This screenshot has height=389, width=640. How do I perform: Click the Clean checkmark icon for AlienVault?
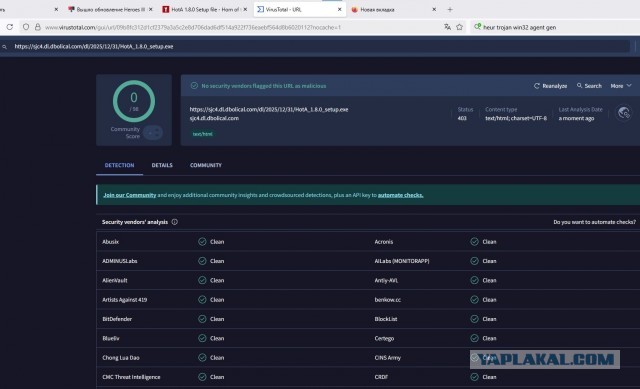[x=202, y=280]
